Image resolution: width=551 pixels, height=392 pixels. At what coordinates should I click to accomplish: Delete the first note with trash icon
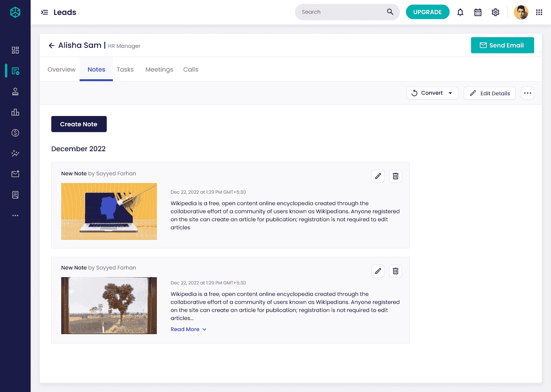(x=396, y=176)
